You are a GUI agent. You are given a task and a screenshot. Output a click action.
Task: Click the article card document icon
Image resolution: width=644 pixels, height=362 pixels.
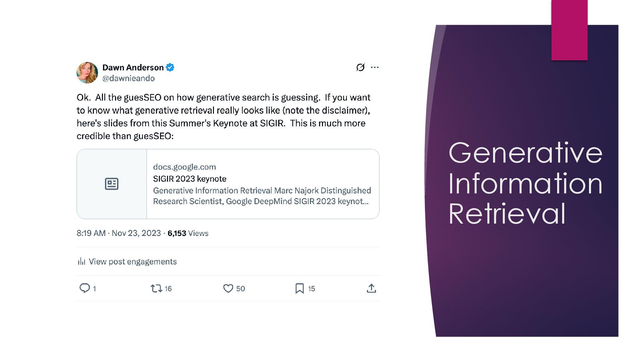[x=112, y=184]
